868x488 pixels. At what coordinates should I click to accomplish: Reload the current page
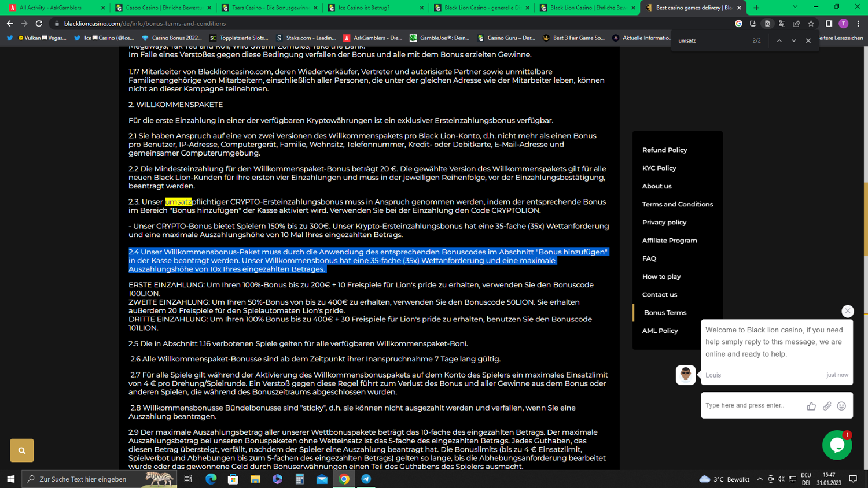tap(39, 24)
